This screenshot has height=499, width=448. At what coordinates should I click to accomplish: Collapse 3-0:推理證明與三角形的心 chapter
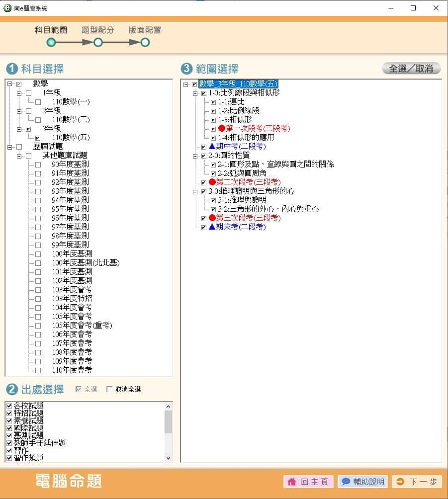[195, 191]
